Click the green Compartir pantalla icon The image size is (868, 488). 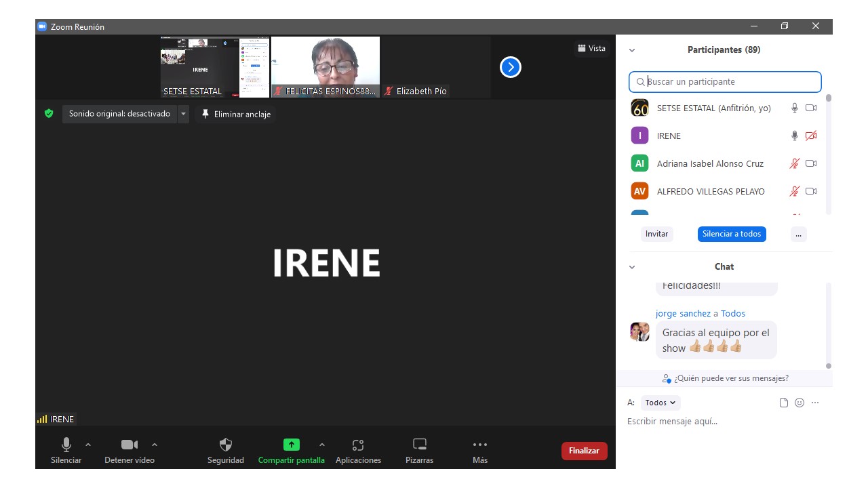pyautogui.click(x=291, y=445)
